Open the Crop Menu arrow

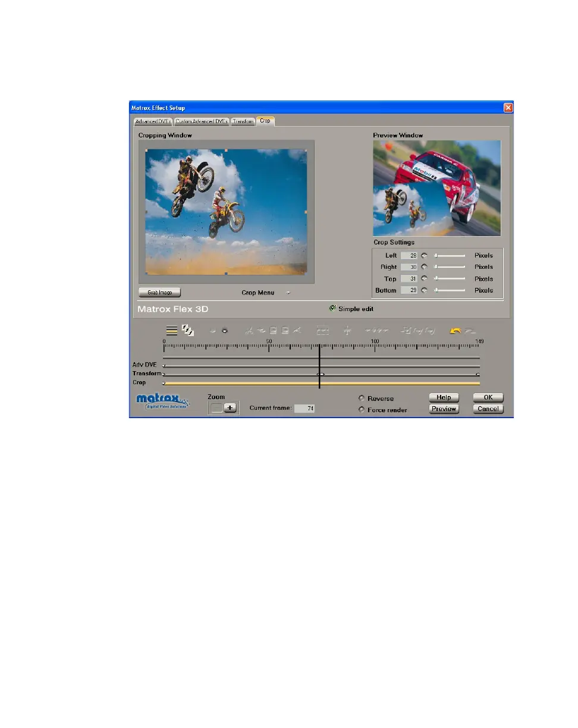[288, 293]
